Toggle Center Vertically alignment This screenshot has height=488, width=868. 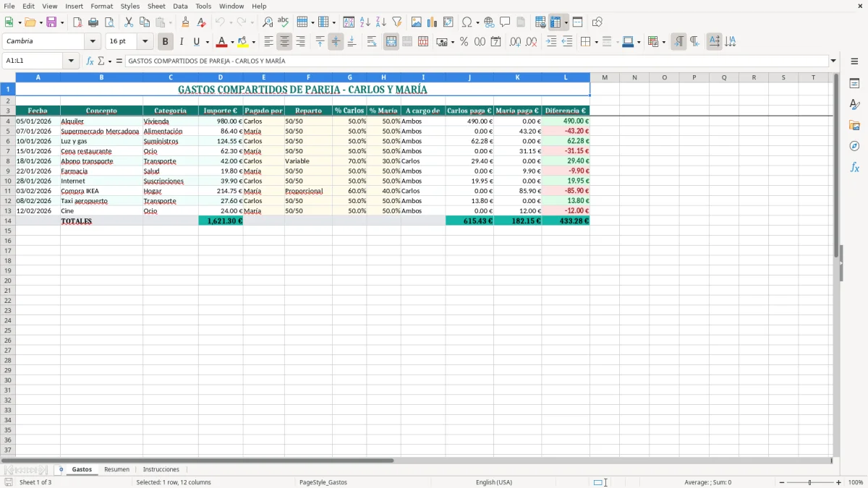[x=336, y=42]
